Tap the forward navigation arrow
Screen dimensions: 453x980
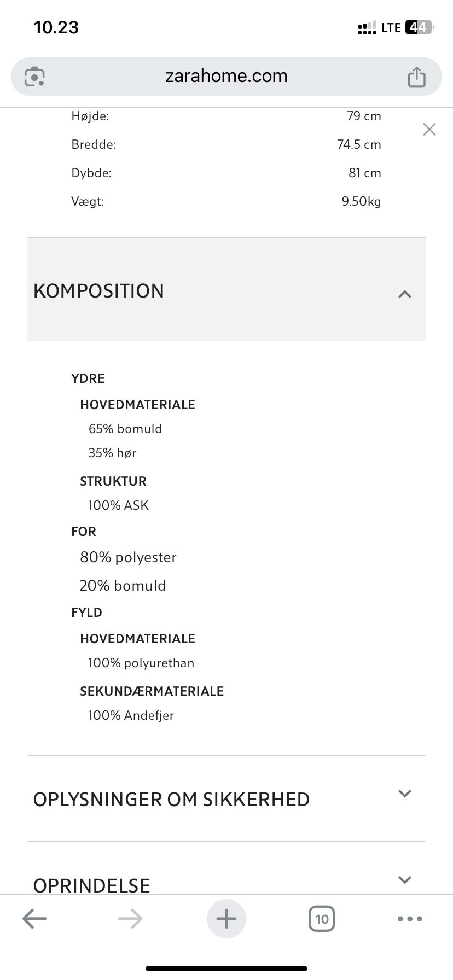pos(130,919)
